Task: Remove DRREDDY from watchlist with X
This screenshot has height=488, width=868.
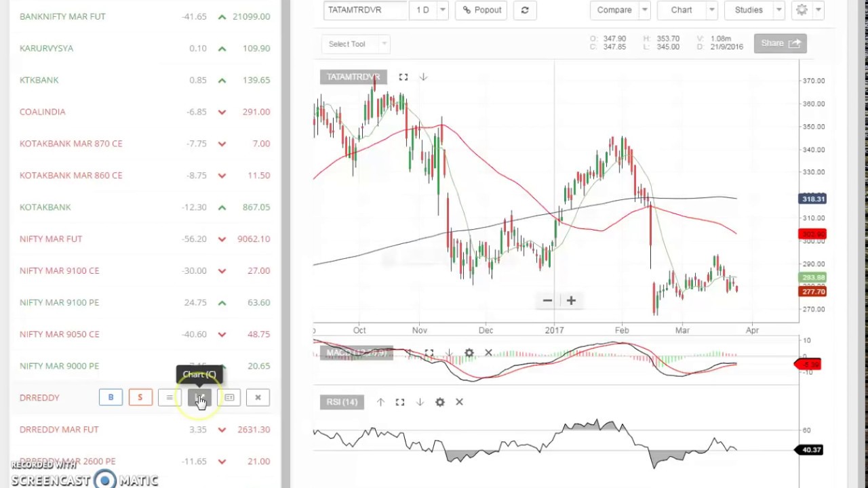Action: [x=258, y=398]
